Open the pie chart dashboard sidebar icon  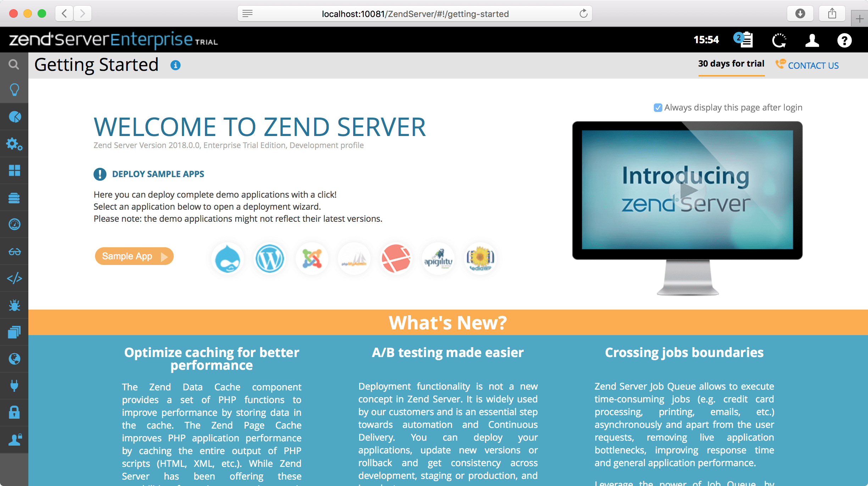click(x=15, y=117)
